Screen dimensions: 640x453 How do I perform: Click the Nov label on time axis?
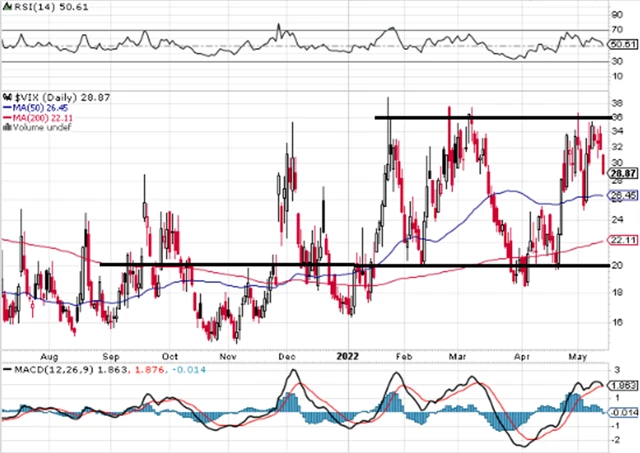(x=227, y=355)
